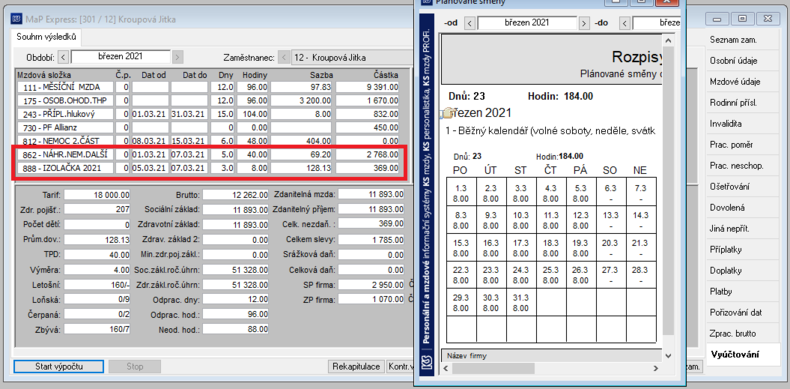Click the Celkem slevy field 1 785.00

pyautogui.click(x=371, y=239)
